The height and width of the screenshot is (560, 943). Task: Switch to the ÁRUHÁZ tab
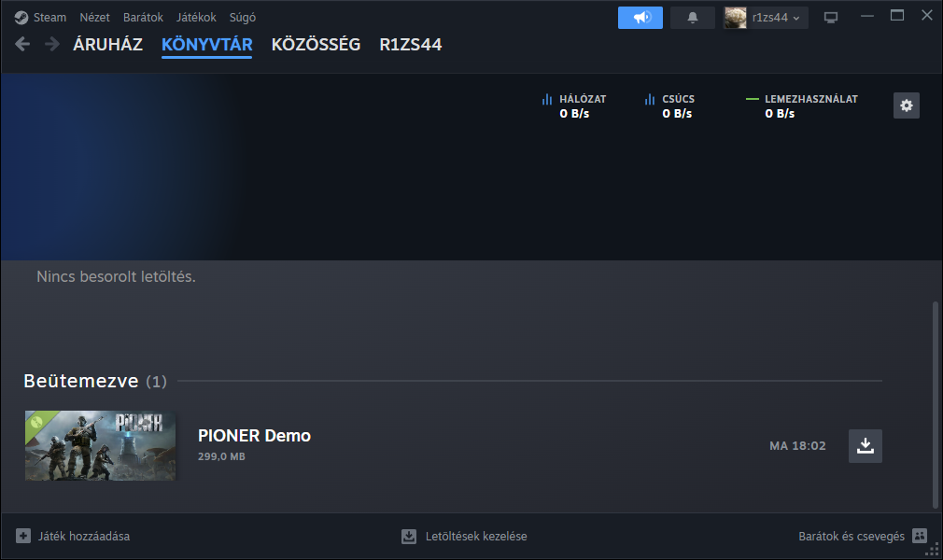(x=107, y=45)
